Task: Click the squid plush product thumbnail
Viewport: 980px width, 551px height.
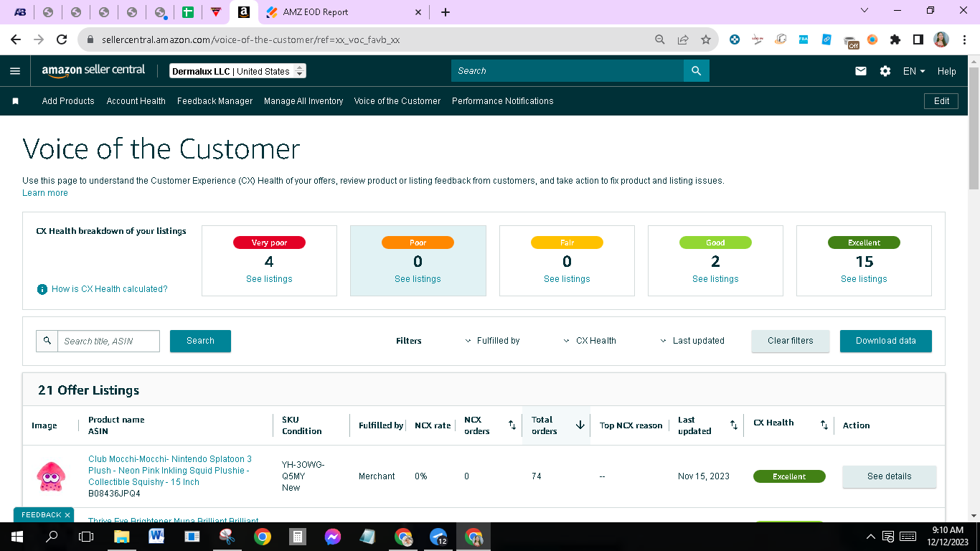Action: tap(50, 476)
